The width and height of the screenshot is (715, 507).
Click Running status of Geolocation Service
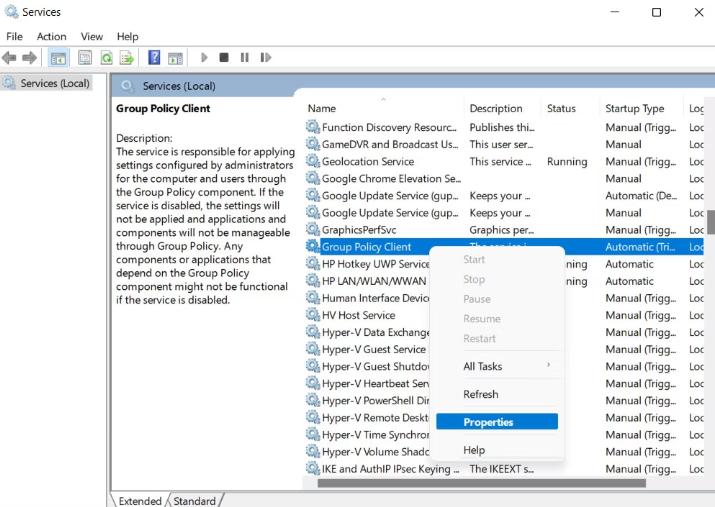(x=567, y=161)
